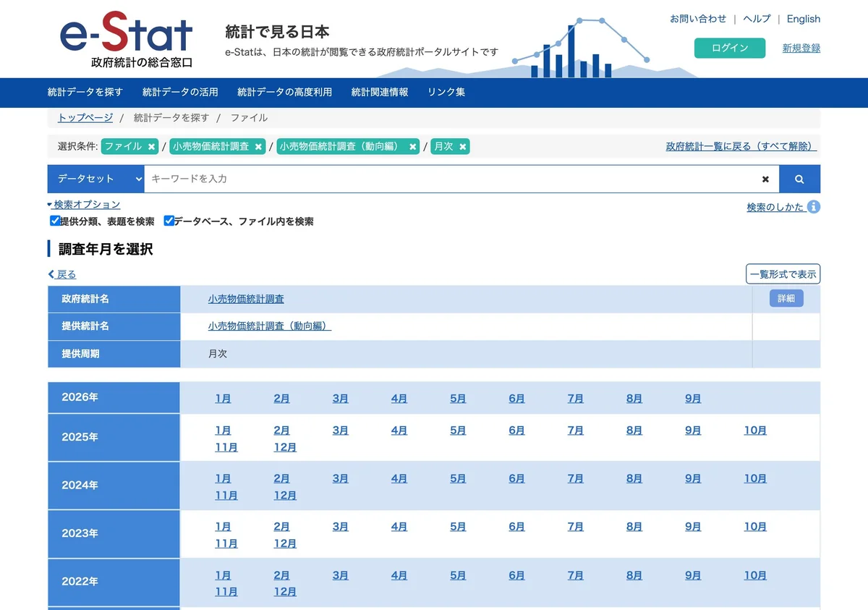Select 12月 for 2025年
Image resolution: width=868 pixels, height=610 pixels.
tap(285, 448)
